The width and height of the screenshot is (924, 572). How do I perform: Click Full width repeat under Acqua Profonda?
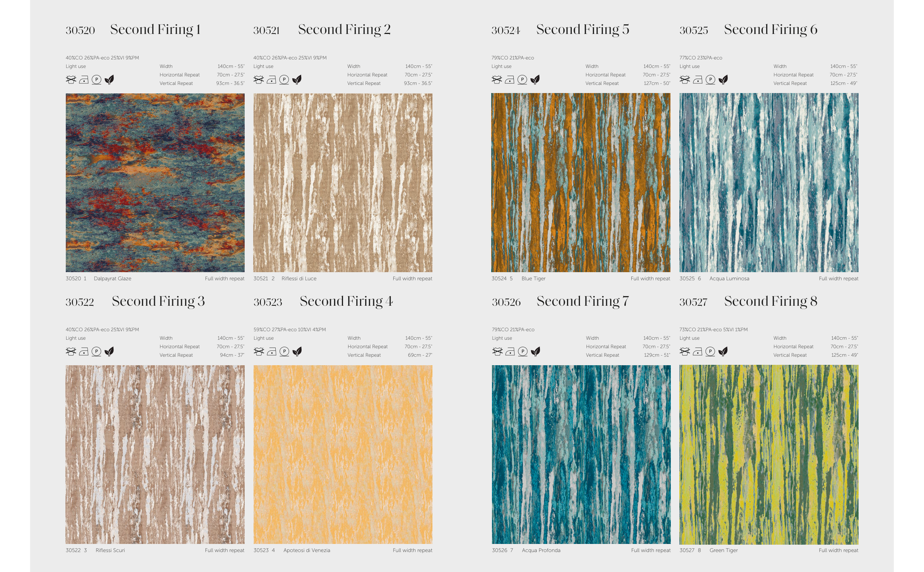tap(650, 550)
